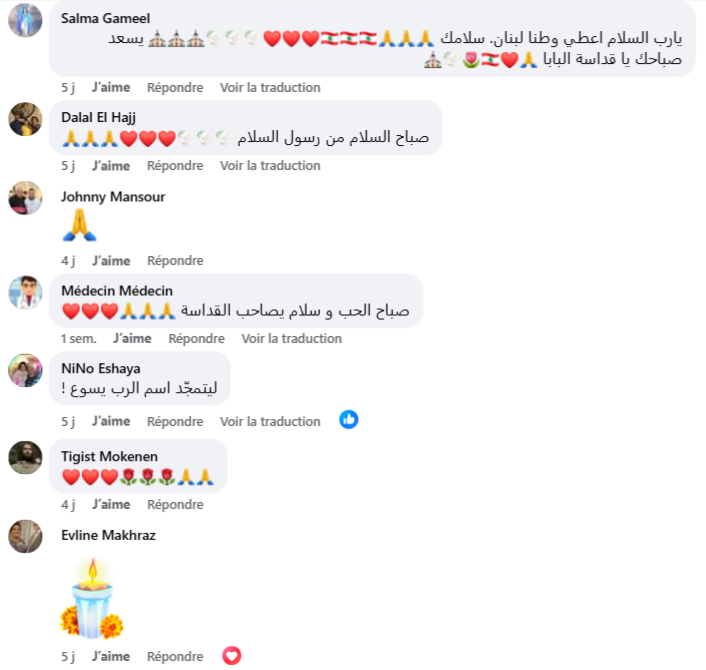Open the Tigist Mokenen name link

[x=109, y=456]
